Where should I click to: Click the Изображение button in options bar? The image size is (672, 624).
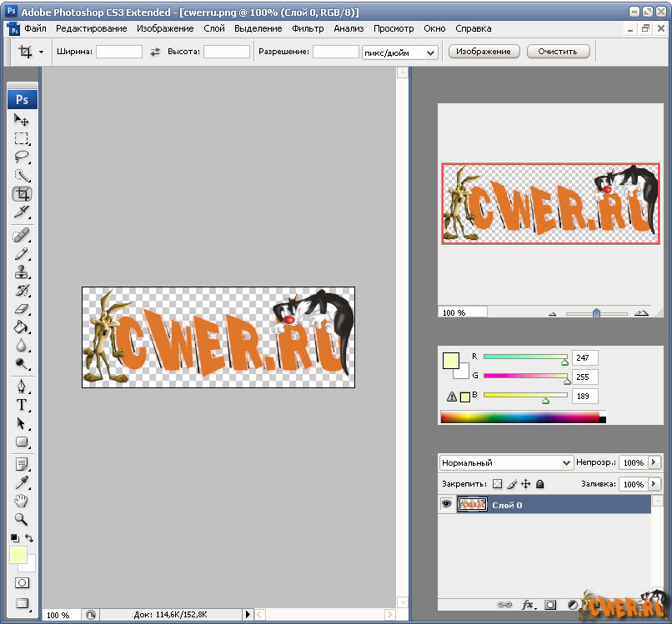click(x=484, y=52)
